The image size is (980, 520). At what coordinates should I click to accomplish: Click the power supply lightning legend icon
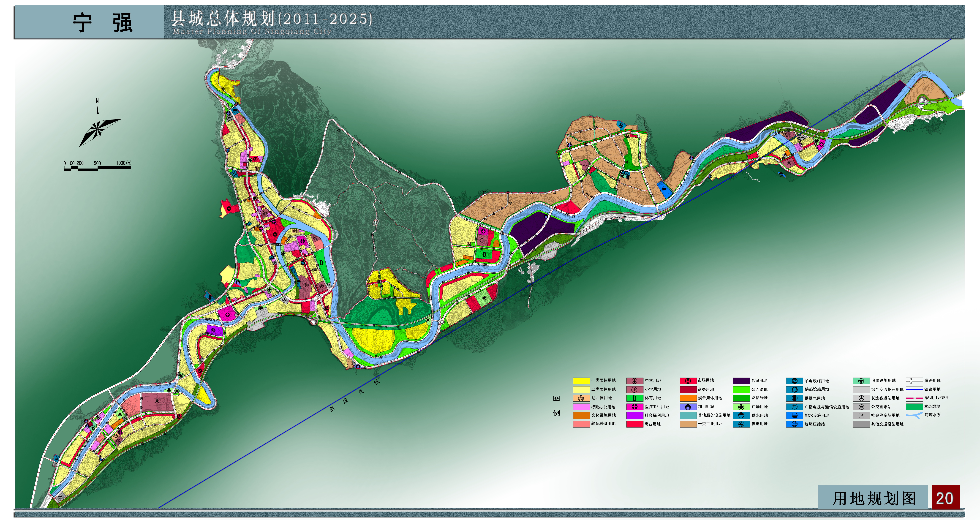coord(741,424)
